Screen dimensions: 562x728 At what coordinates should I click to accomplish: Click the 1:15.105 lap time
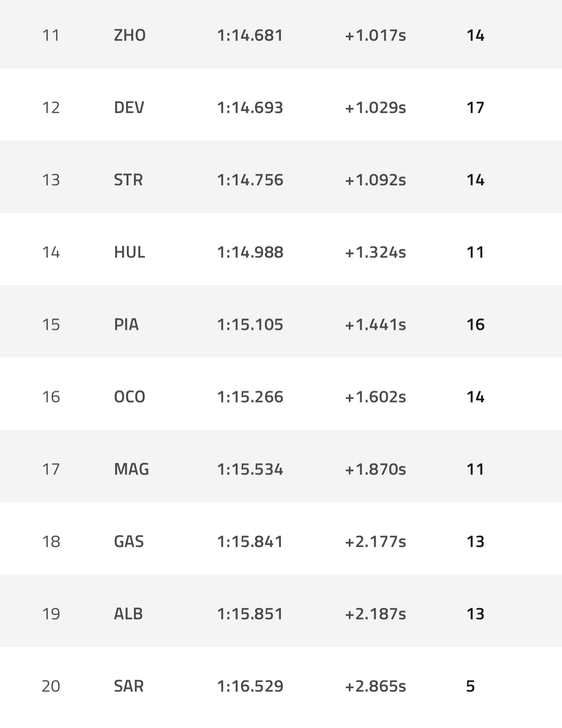pos(250,325)
